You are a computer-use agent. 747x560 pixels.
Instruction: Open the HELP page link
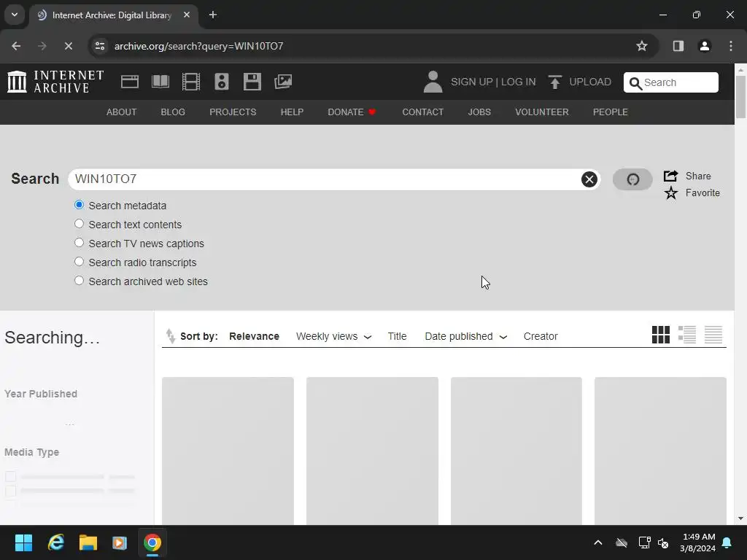pyautogui.click(x=292, y=112)
